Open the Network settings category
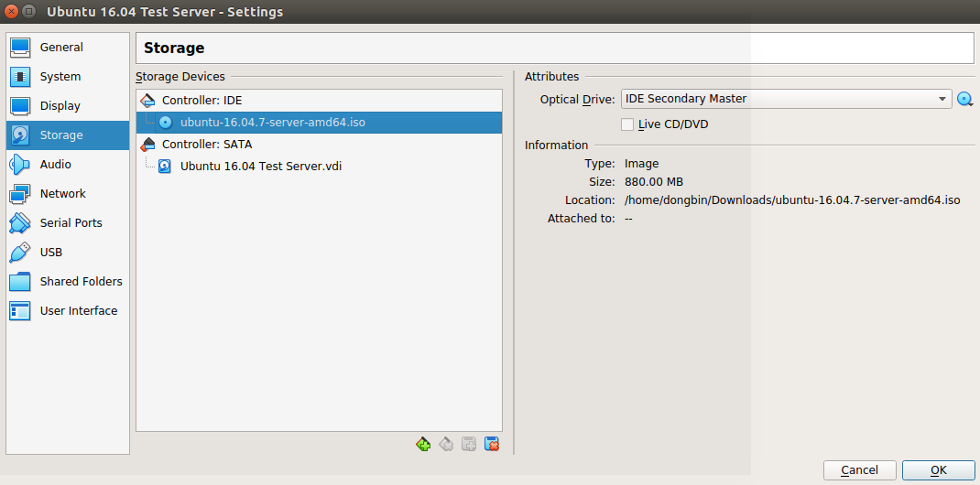This screenshot has height=485, width=980. [68, 194]
